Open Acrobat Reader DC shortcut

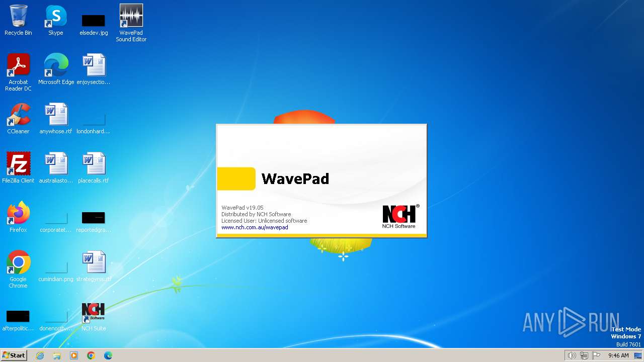[18, 72]
